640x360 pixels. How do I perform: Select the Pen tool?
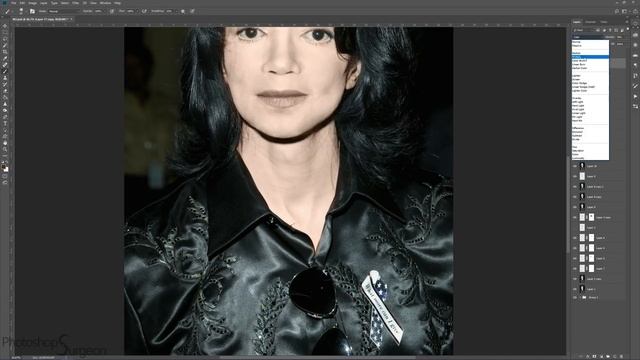pyautogui.click(x=5, y=117)
